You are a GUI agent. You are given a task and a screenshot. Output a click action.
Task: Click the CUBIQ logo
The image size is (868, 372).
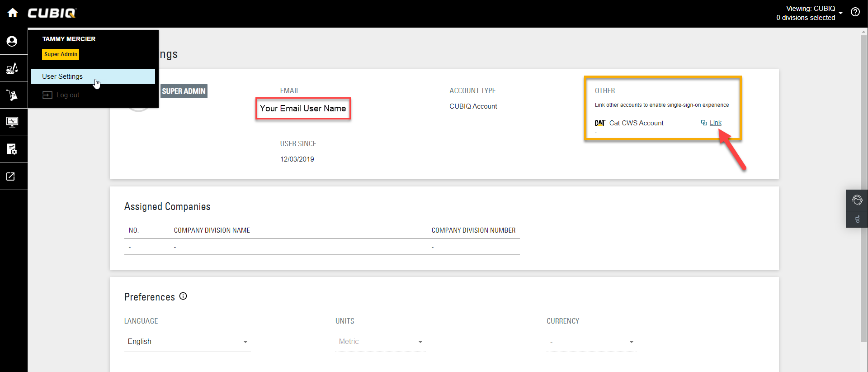click(x=52, y=13)
